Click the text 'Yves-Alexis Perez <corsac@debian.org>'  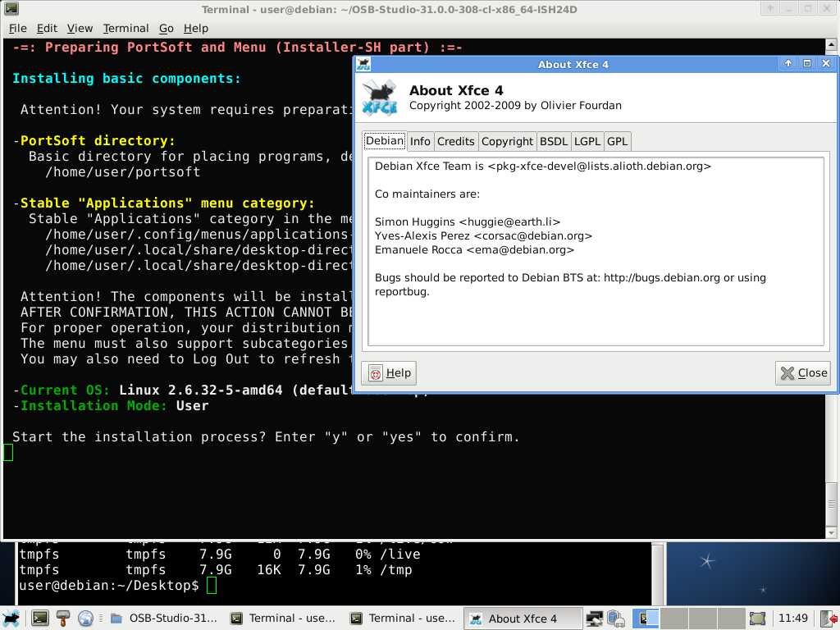(483, 235)
